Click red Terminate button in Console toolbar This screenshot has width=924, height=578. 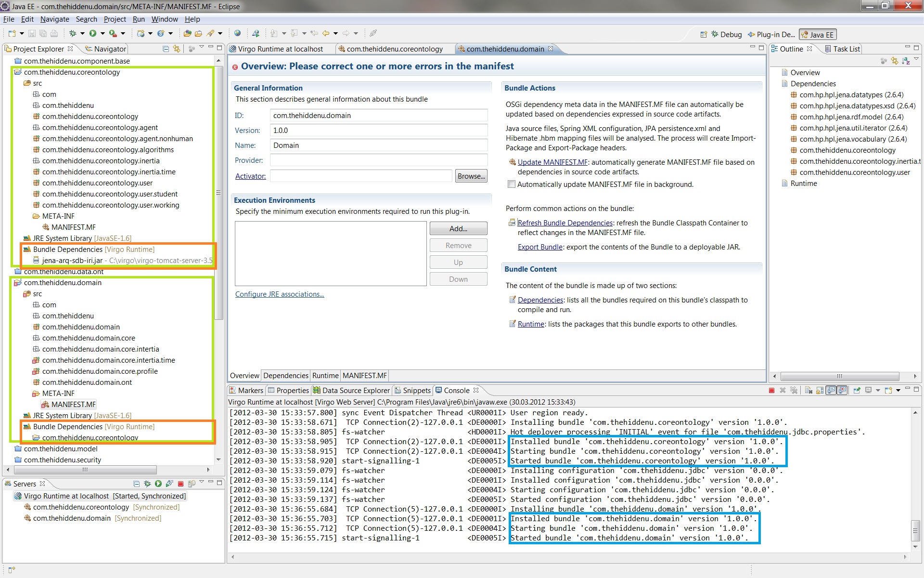pyautogui.click(x=771, y=390)
